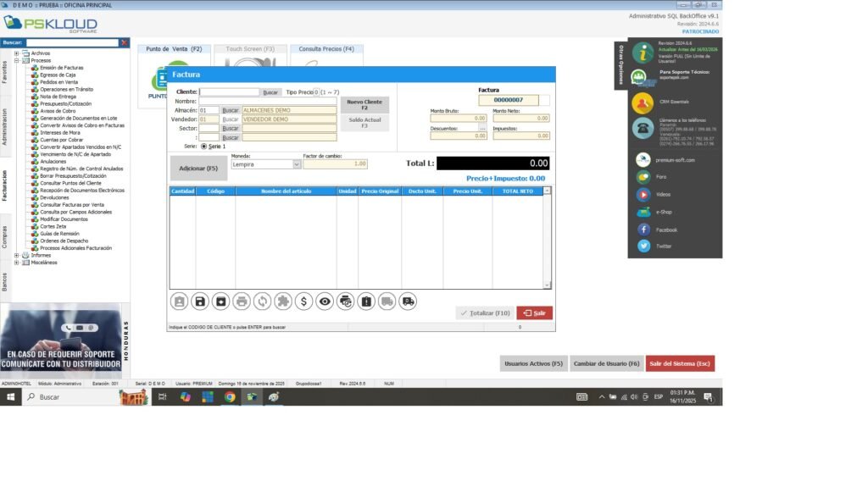Open the Videos play icon
868x487 pixels.
(643, 195)
